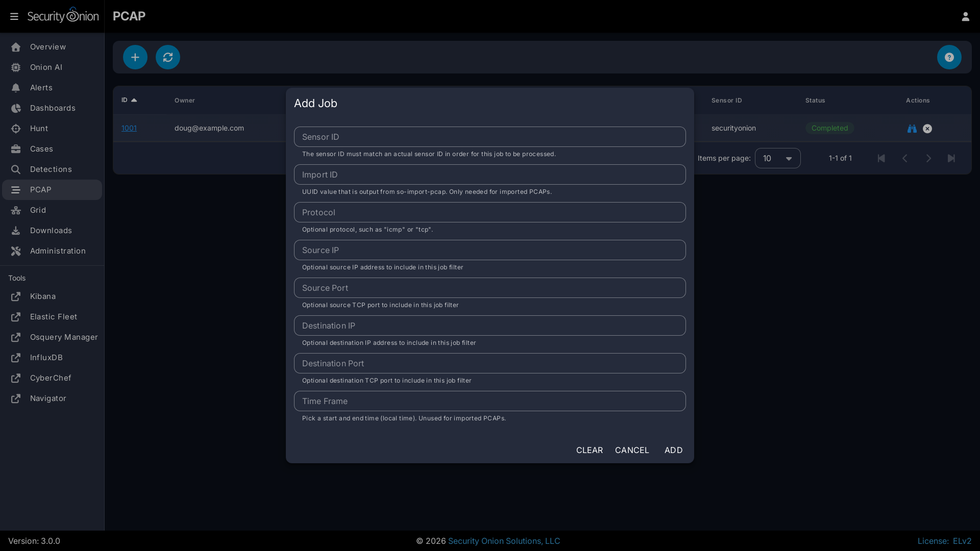Click the CLEAR button
This screenshot has height=551, width=980.
tap(589, 450)
